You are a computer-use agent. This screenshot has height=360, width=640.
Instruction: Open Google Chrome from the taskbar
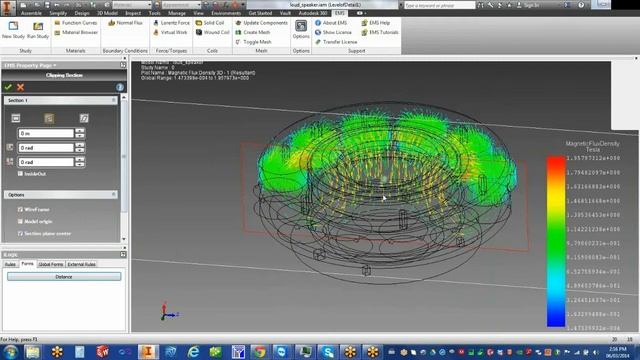coord(259,352)
